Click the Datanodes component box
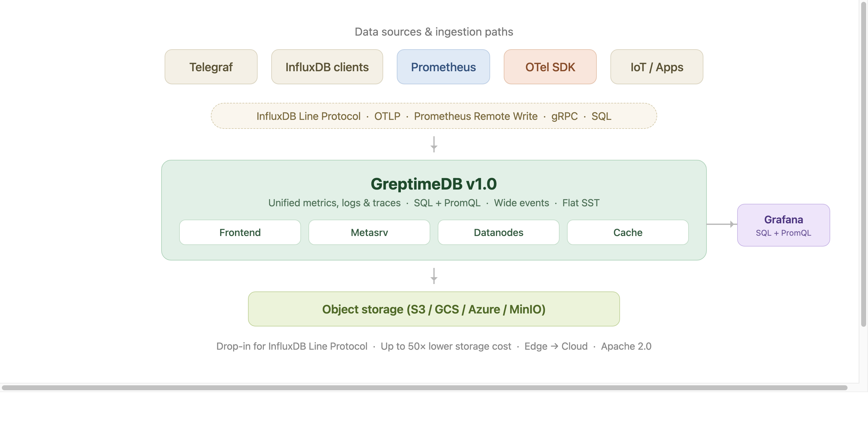 tap(498, 232)
